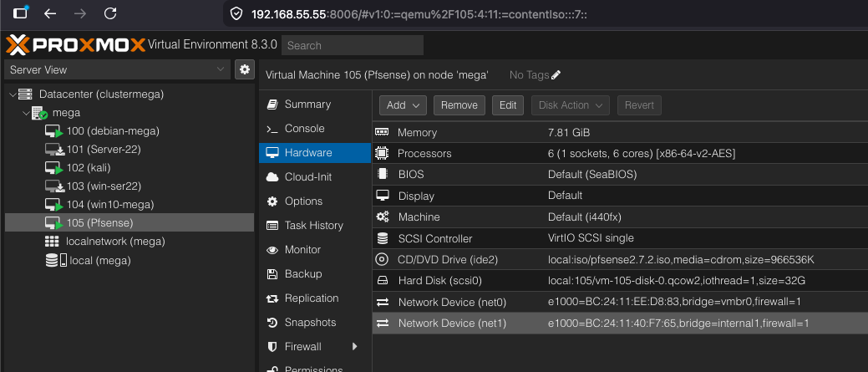Image resolution: width=868 pixels, height=372 pixels.
Task: Click into the Proxmox Search field
Action: tap(353, 45)
